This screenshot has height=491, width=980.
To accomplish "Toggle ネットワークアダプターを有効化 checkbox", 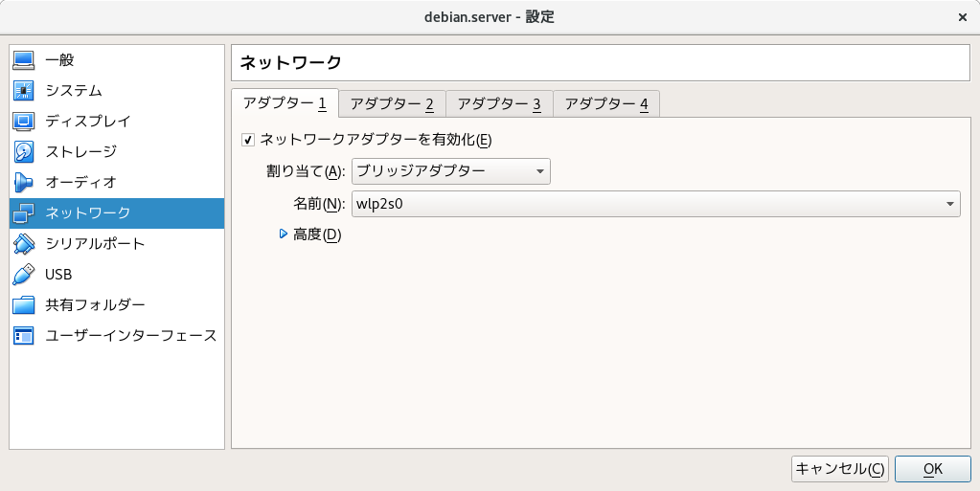I will [x=248, y=140].
